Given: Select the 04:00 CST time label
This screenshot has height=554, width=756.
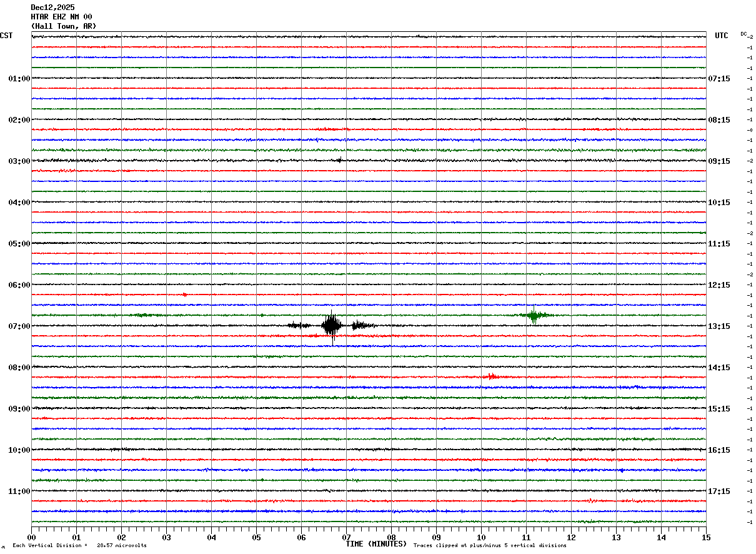Looking at the screenshot, I should coord(19,203).
